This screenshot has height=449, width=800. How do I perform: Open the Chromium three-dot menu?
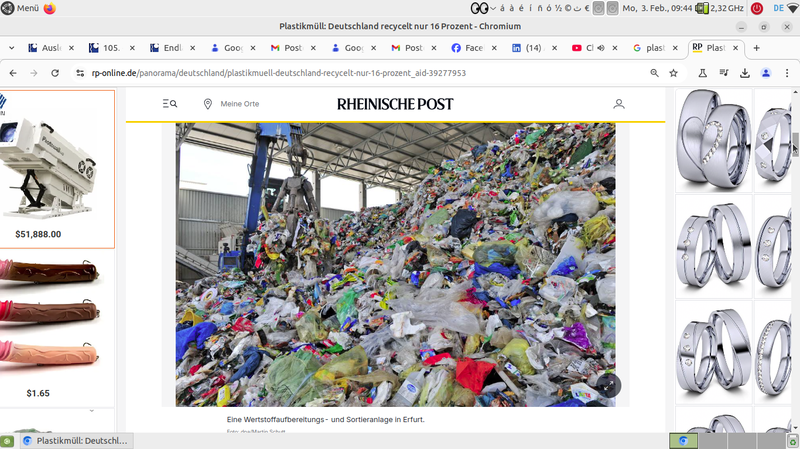point(787,73)
